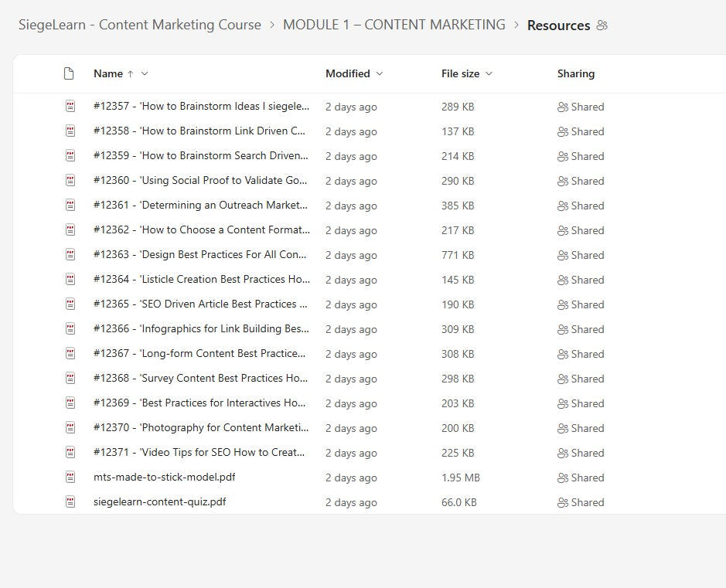Click PDF icon for #12364 file
Screen dimensions: 726x588
[70, 280]
